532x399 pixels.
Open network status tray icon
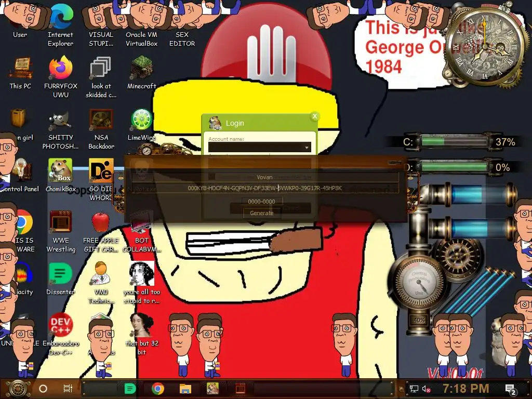click(x=414, y=389)
